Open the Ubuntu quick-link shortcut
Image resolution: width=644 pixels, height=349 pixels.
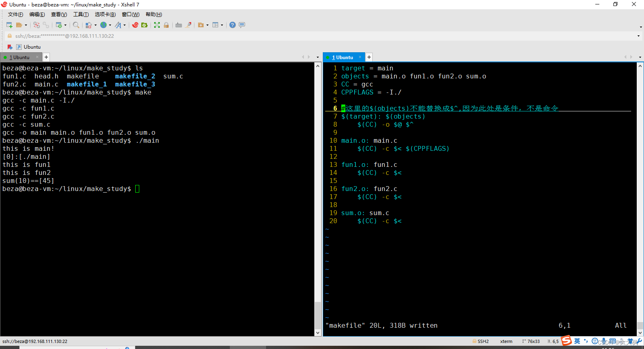[x=28, y=47]
